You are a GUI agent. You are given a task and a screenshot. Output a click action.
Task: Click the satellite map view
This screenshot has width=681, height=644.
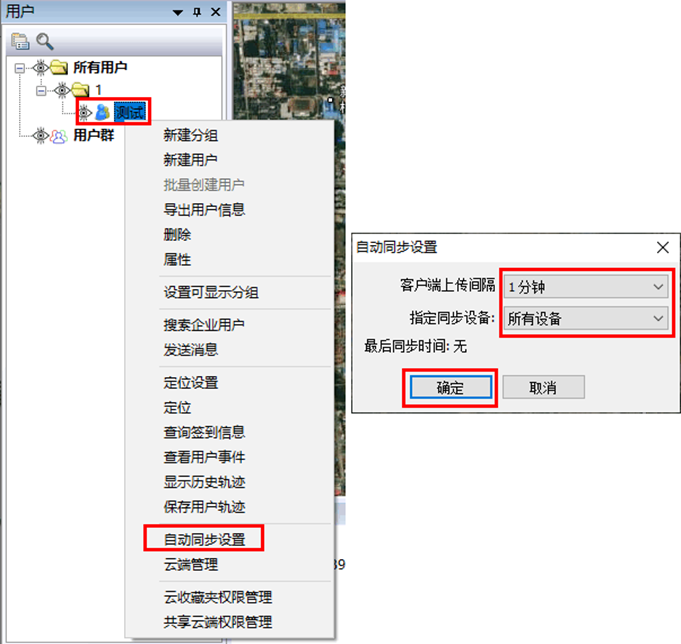(289, 61)
